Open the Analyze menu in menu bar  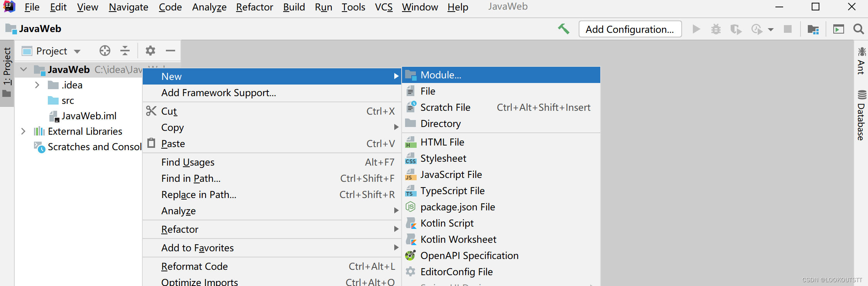click(x=209, y=7)
